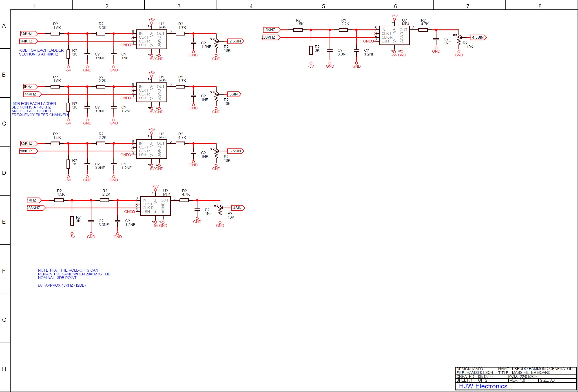
Task: Click the 4.5KHZ input port
Action: pyautogui.click(x=271, y=30)
